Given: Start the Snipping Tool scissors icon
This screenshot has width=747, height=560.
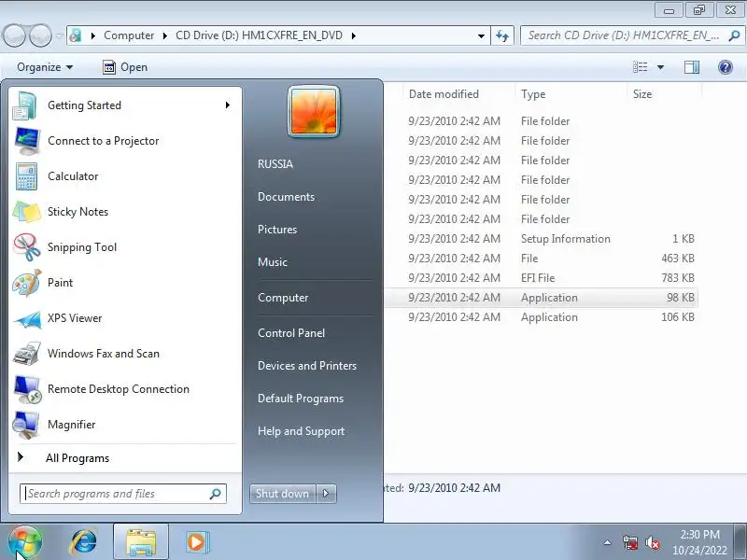Looking at the screenshot, I should click(x=27, y=247).
